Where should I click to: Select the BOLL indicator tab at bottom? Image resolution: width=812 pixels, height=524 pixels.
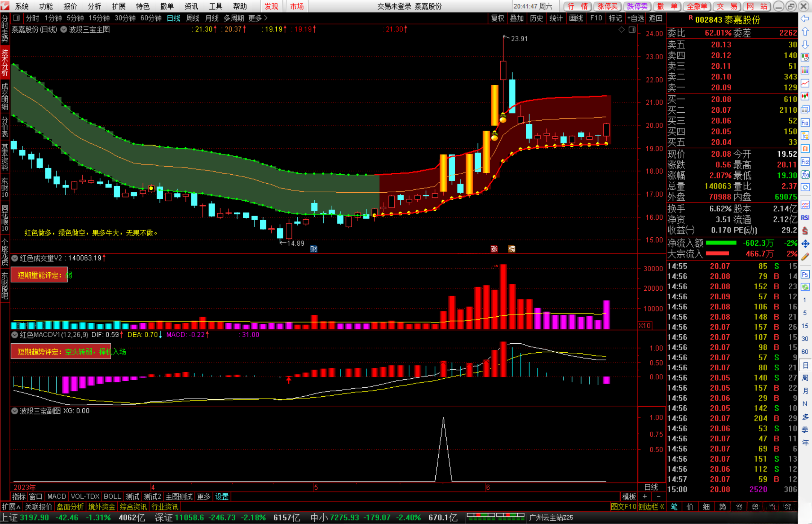click(x=112, y=497)
